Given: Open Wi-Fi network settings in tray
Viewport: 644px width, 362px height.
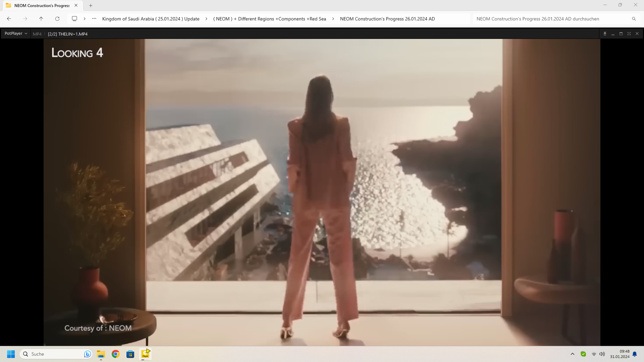Looking at the screenshot, I should pos(594,354).
